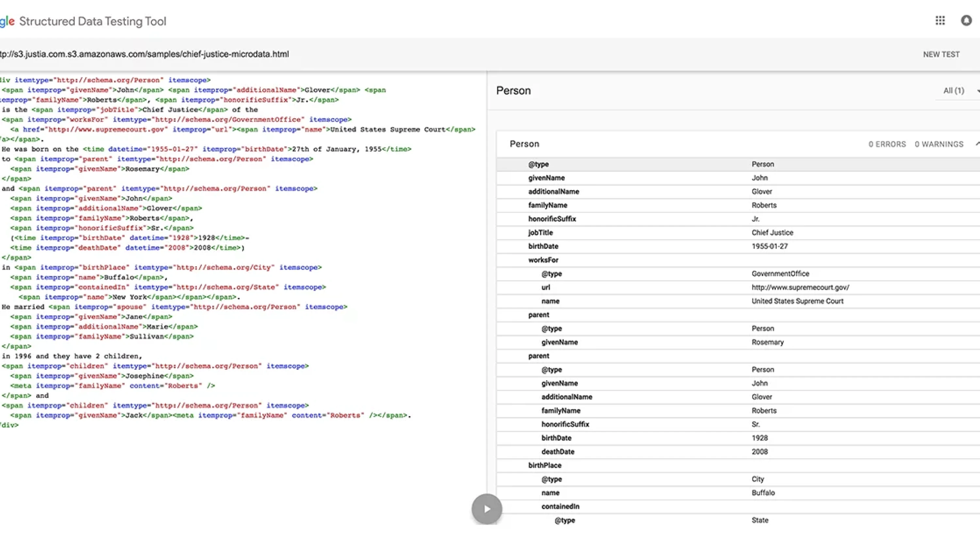
Task: Select the givenName row showing John
Action: (x=546, y=178)
